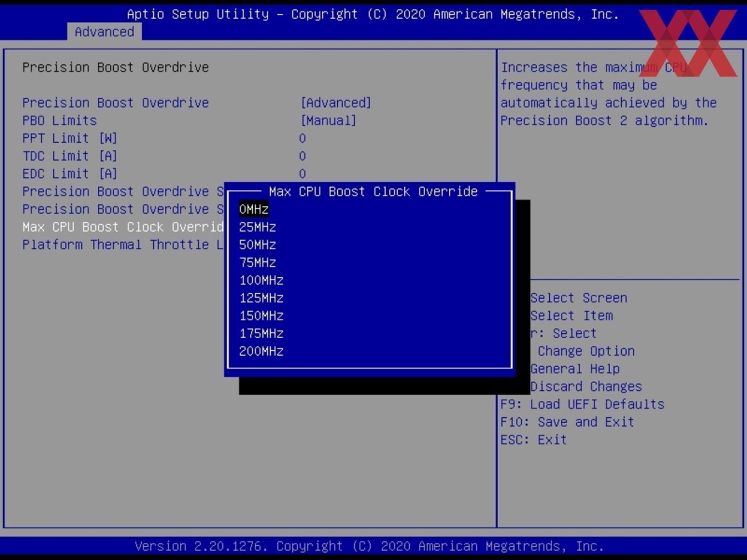Image resolution: width=747 pixels, height=560 pixels.
Task: Choose the 175MHz option
Action: click(261, 333)
